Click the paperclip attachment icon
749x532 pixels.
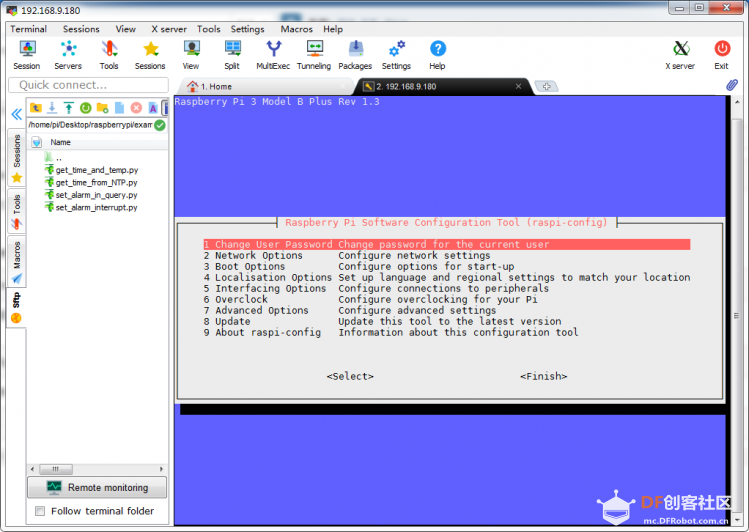(x=731, y=85)
